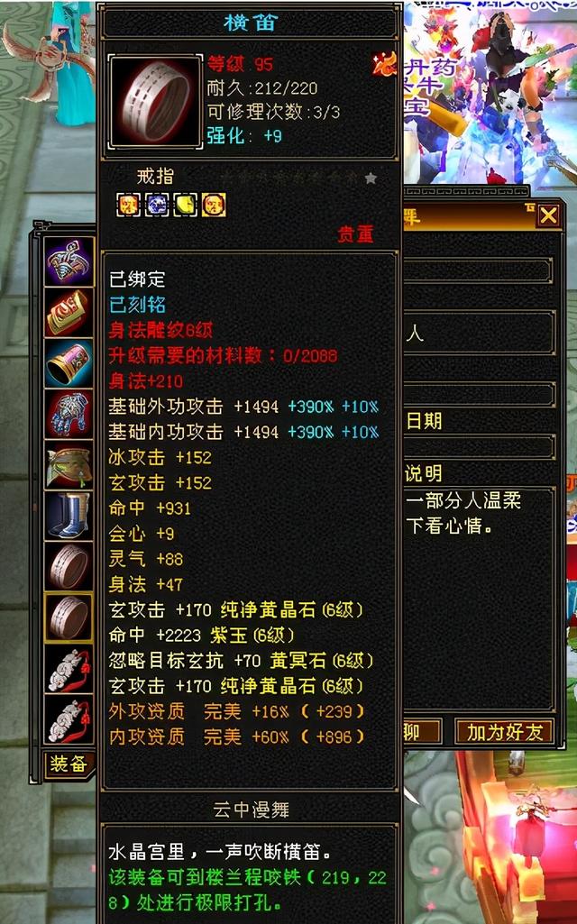This screenshot has width=577, height=924.
Task: Select the silver gloves equipment slot
Action: [x=69, y=414]
